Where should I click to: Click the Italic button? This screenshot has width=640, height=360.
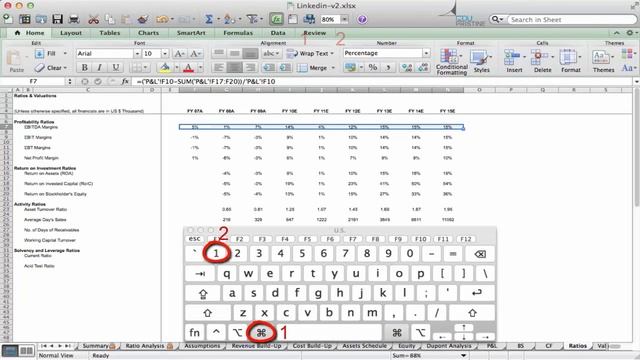pos(100,67)
